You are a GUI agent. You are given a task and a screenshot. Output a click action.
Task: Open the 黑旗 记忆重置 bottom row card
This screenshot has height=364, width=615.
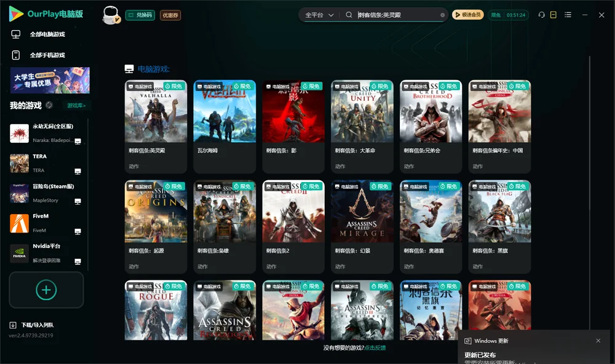(430, 310)
